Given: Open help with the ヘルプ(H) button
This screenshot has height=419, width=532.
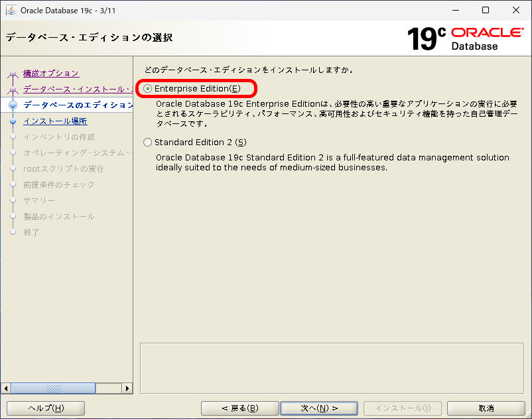Looking at the screenshot, I should pos(46,408).
